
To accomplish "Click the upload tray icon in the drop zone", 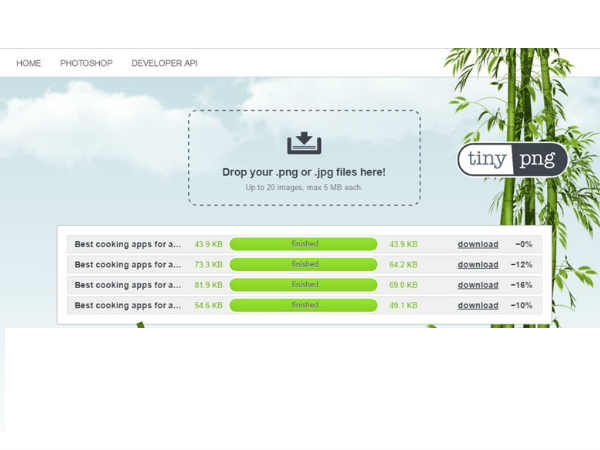I will pos(304,143).
